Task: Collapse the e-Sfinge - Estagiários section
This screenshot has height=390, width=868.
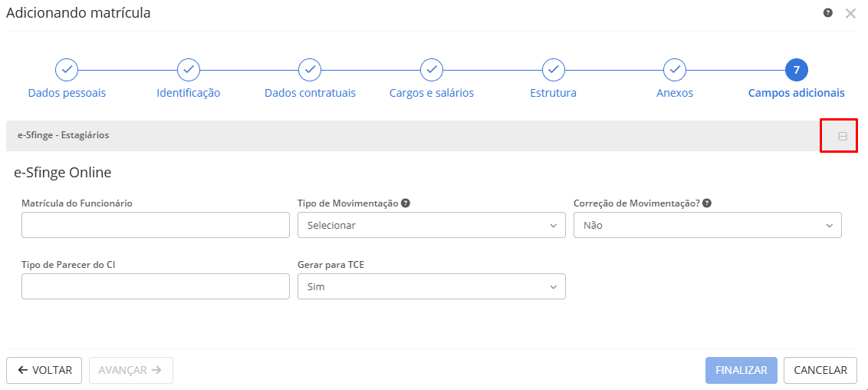Action: pos(842,136)
